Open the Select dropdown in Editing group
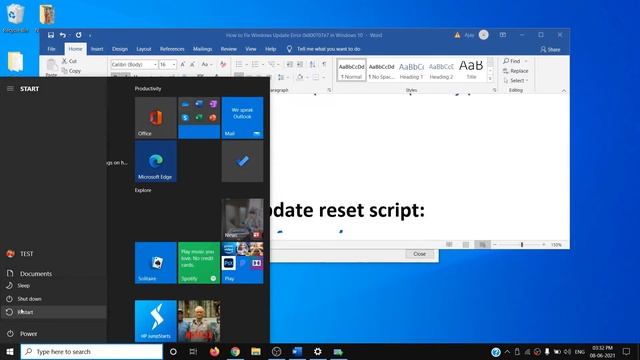The image size is (640, 360). point(516,80)
